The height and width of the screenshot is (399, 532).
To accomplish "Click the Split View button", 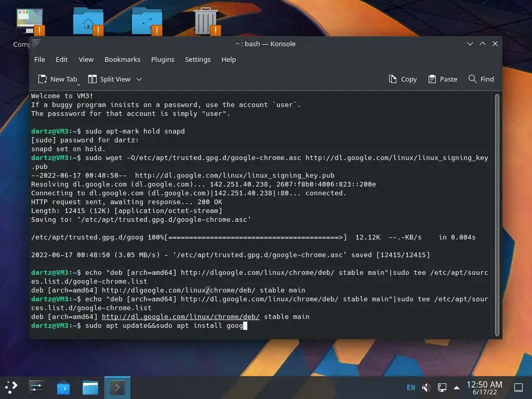I will [x=109, y=79].
